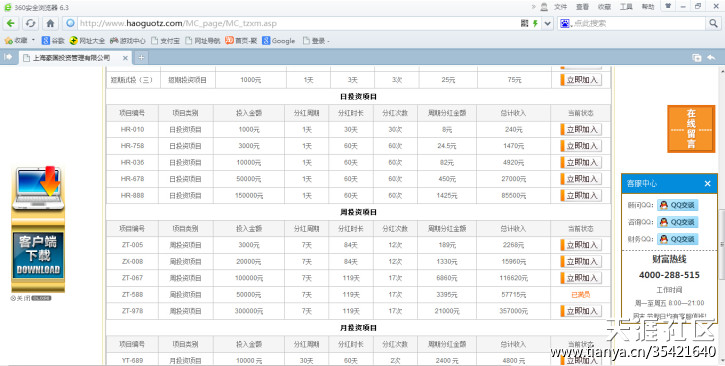
Task: Open the Google bookmark
Action: [279, 41]
